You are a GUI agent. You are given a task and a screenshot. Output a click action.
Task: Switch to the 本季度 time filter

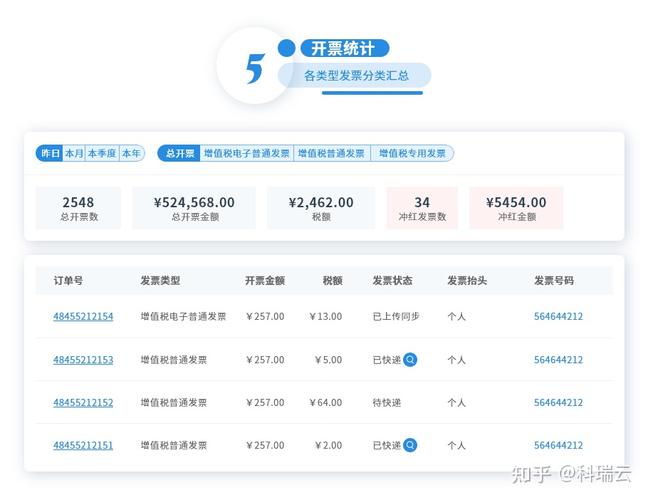(x=102, y=153)
